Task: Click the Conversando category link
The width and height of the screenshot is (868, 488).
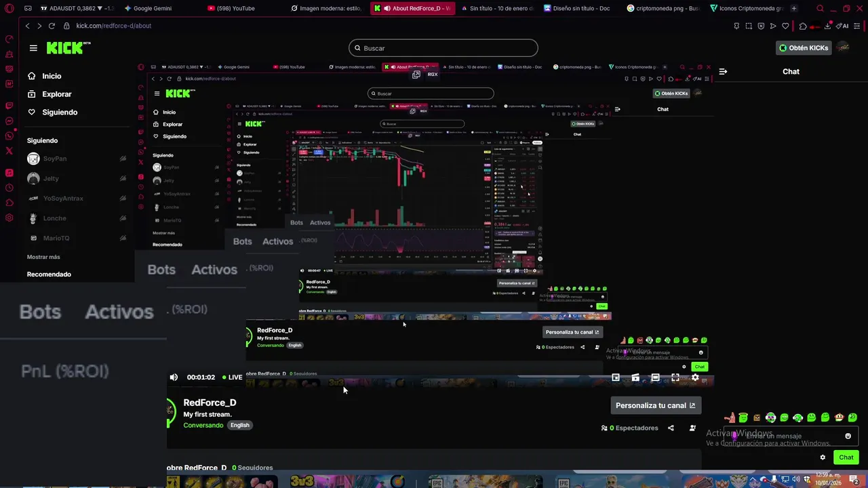Action: point(203,425)
